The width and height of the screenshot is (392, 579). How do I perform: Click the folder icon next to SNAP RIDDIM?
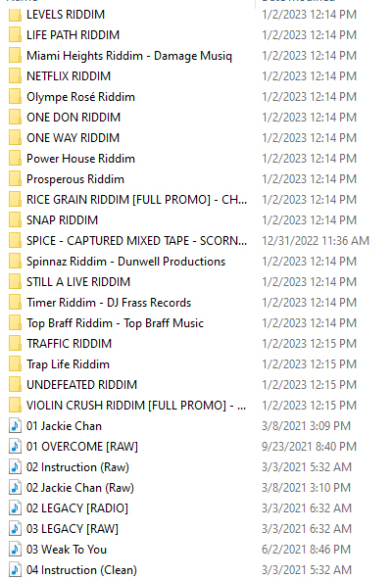click(x=15, y=220)
